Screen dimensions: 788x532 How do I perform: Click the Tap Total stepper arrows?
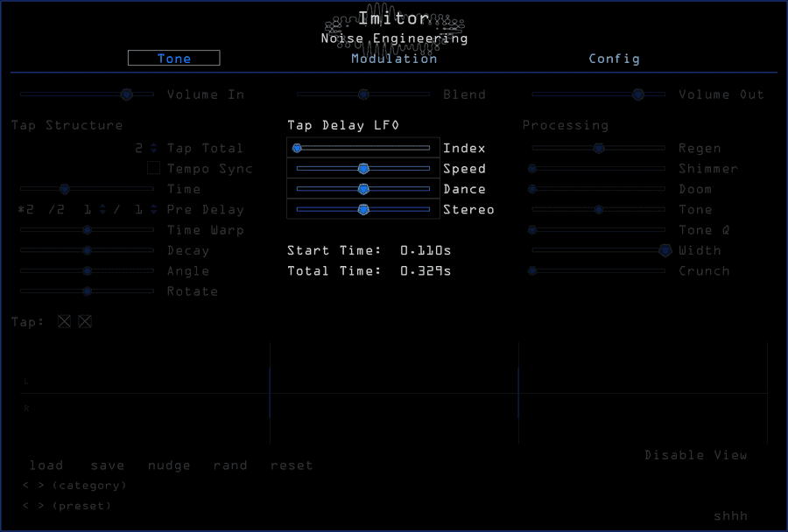pos(154,148)
